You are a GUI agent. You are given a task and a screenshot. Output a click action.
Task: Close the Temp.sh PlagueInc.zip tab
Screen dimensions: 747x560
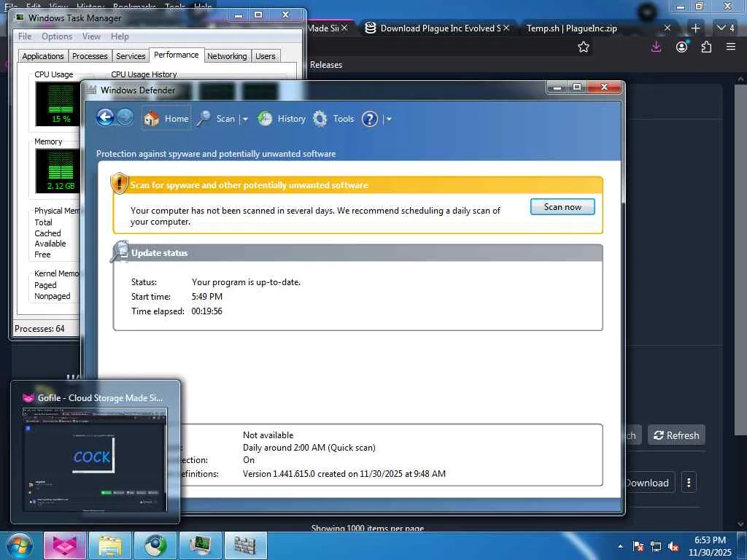tap(667, 28)
